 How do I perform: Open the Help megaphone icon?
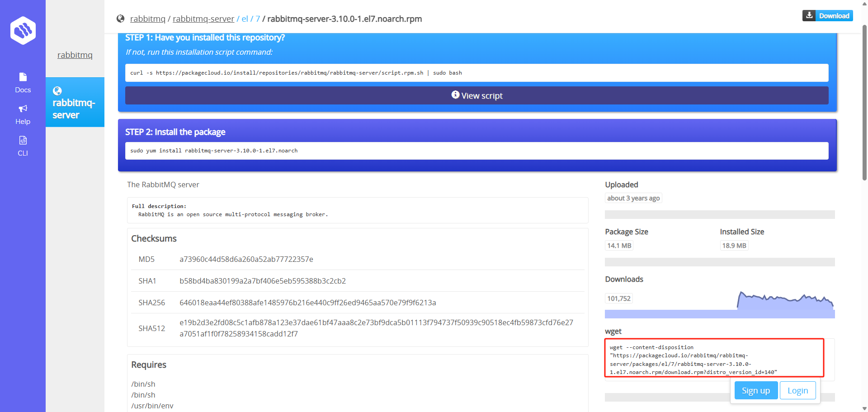point(23,109)
